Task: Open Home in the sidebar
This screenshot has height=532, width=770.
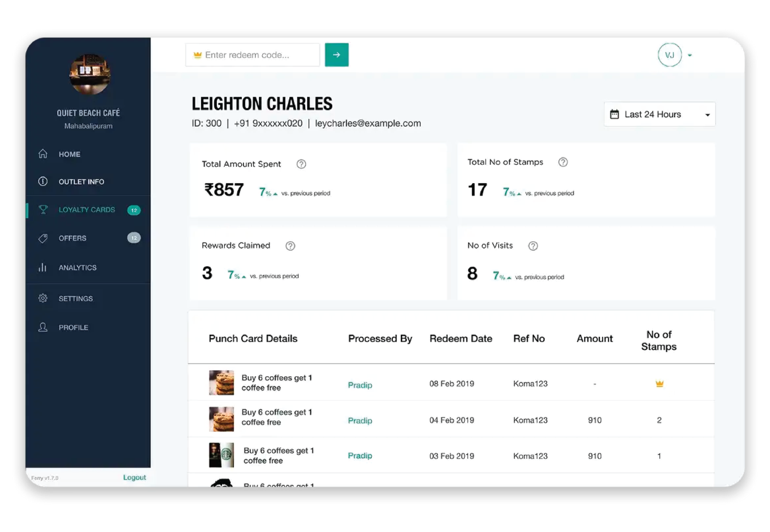Action: pos(69,154)
